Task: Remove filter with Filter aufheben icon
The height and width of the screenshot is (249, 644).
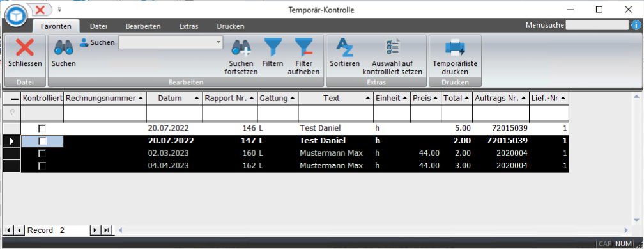Action: [x=303, y=47]
